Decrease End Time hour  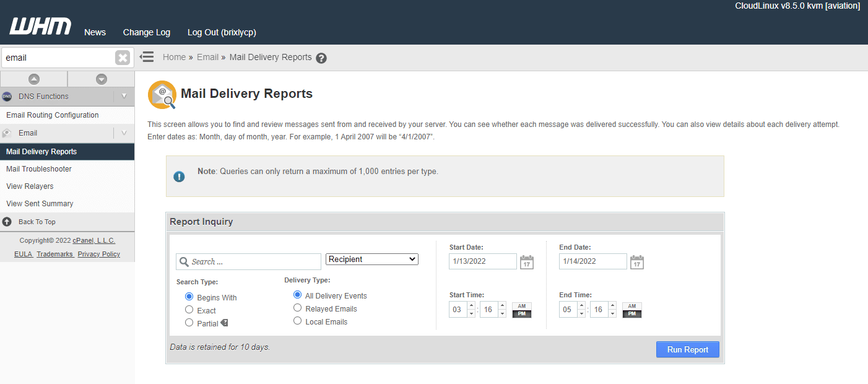[581, 313]
